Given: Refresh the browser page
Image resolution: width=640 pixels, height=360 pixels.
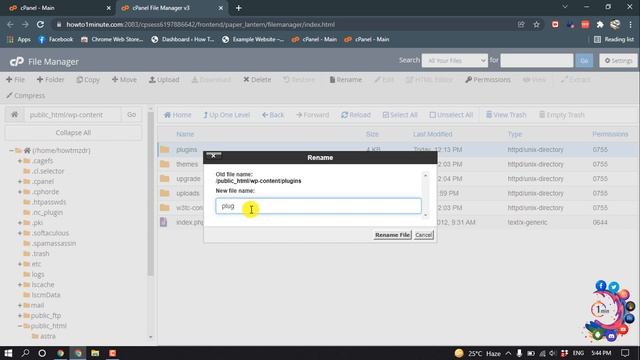Looking at the screenshot, I should coord(40,24).
